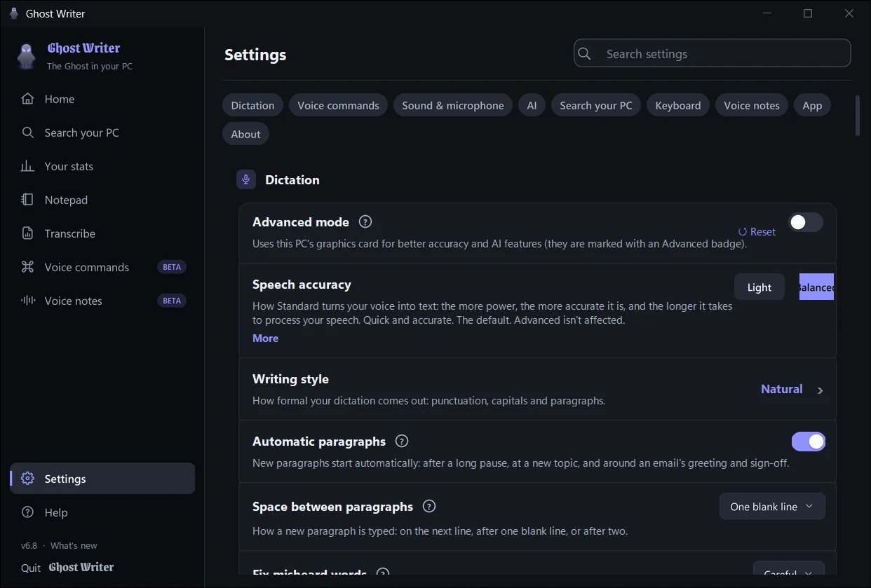
Task: Click the BETA badge beside Voice notes
Action: 172,301
